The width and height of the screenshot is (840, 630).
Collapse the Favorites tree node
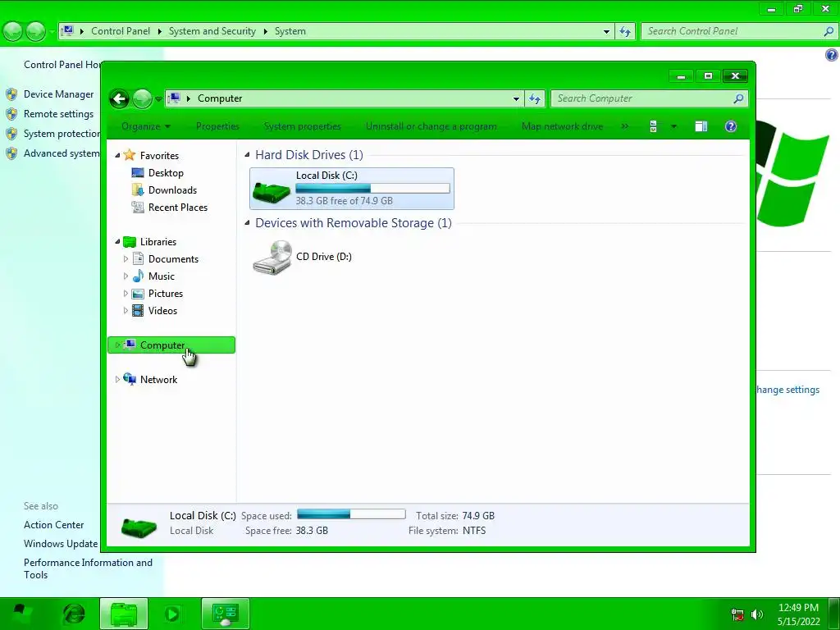117,155
